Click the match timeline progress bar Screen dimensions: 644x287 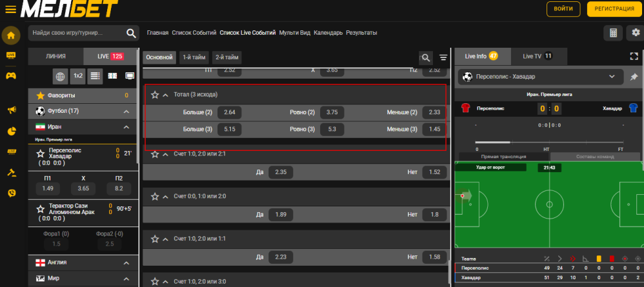pos(548,141)
